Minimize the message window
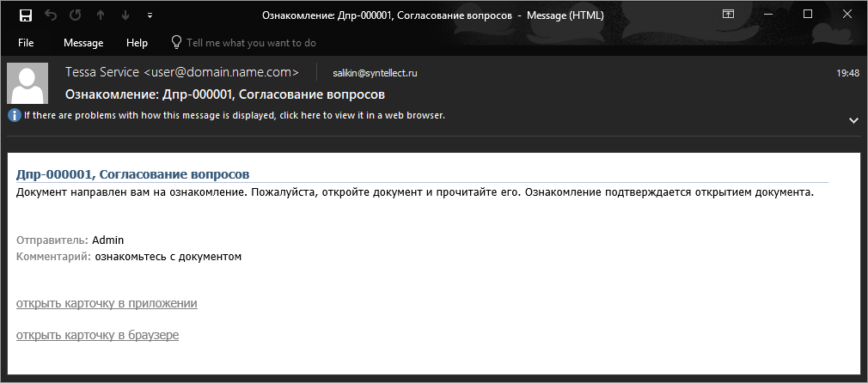This screenshot has width=868, height=383. (x=767, y=15)
